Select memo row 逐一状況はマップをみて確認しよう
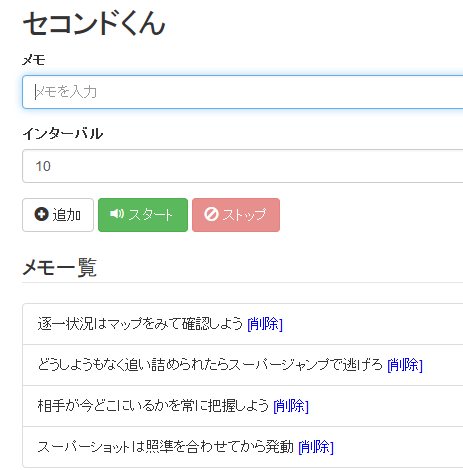The image size is (463, 470). pyautogui.click(x=243, y=324)
